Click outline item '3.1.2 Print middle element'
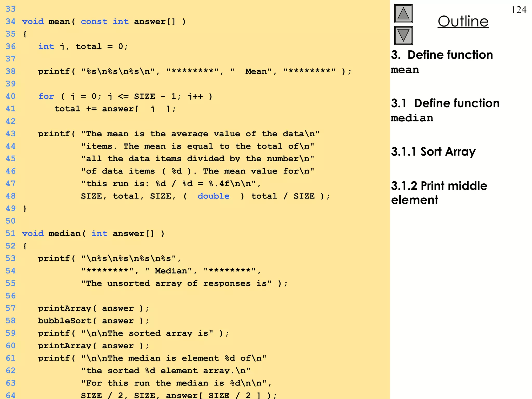The image size is (532, 399). 439,193
